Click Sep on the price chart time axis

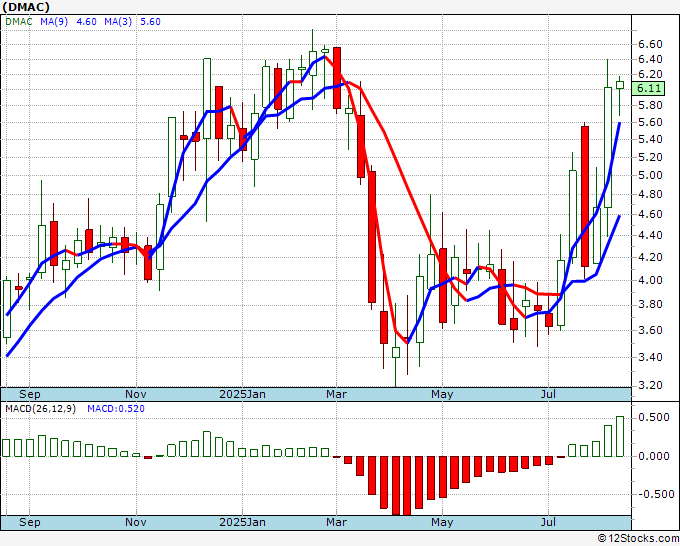coord(29,394)
